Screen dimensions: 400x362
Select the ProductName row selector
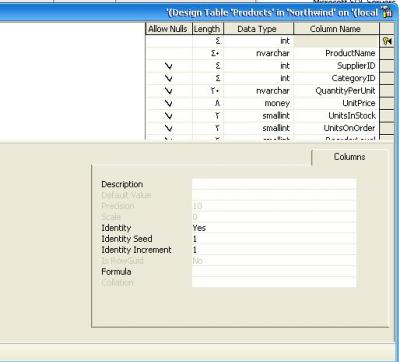[387, 53]
